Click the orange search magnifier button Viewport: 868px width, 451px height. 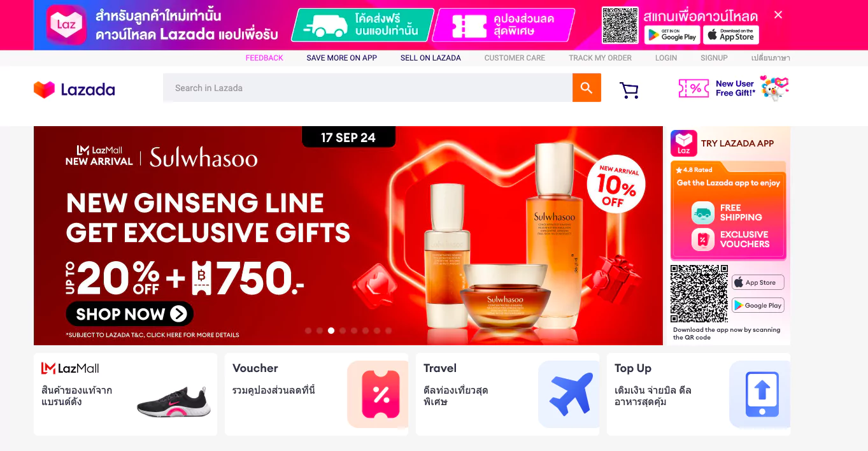[587, 88]
